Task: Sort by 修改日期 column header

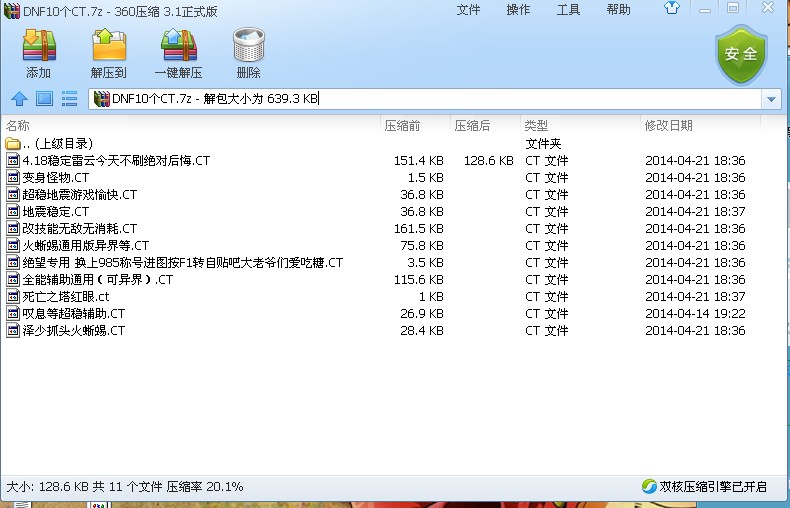Action: click(700, 125)
